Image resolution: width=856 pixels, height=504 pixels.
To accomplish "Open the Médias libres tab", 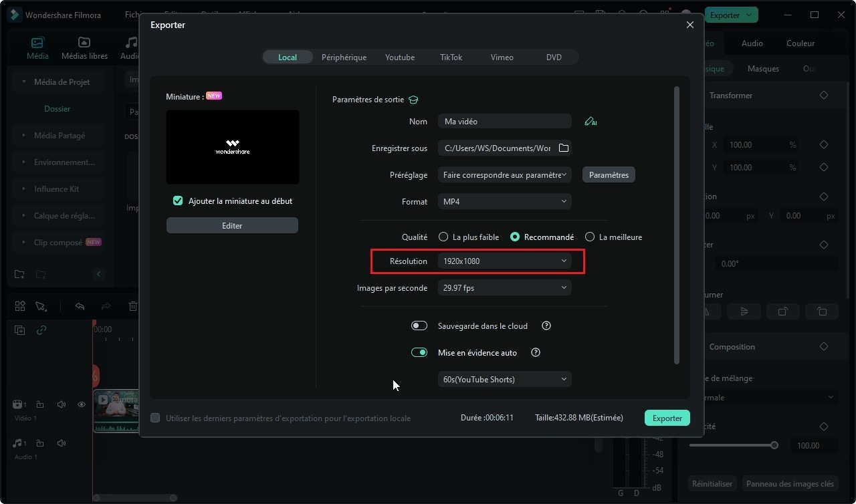I will [84, 49].
